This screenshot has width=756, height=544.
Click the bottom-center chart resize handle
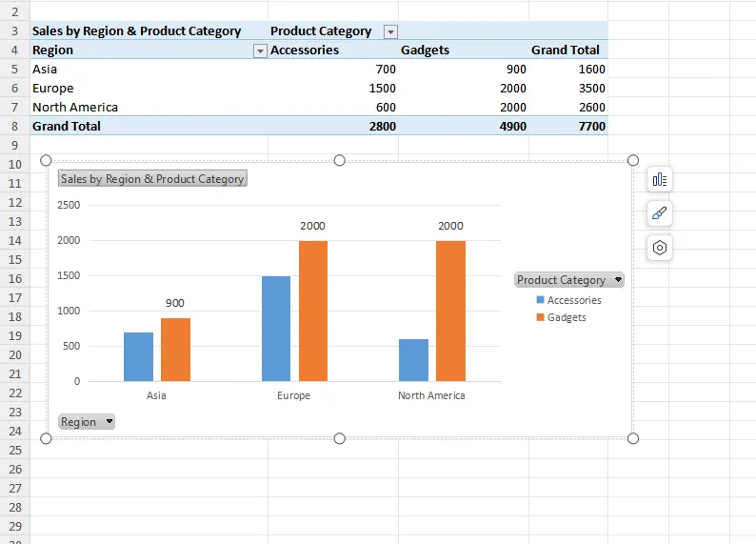[339, 438]
